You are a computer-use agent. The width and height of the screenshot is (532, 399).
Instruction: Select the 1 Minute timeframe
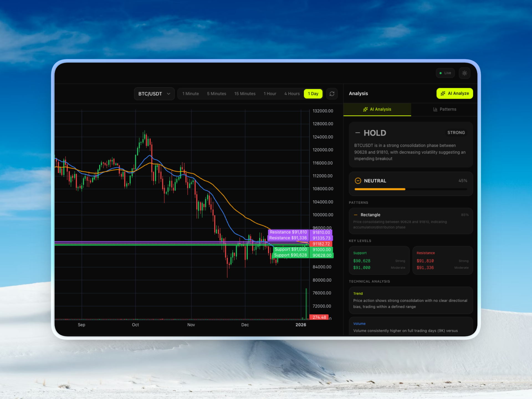coord(190,94)
